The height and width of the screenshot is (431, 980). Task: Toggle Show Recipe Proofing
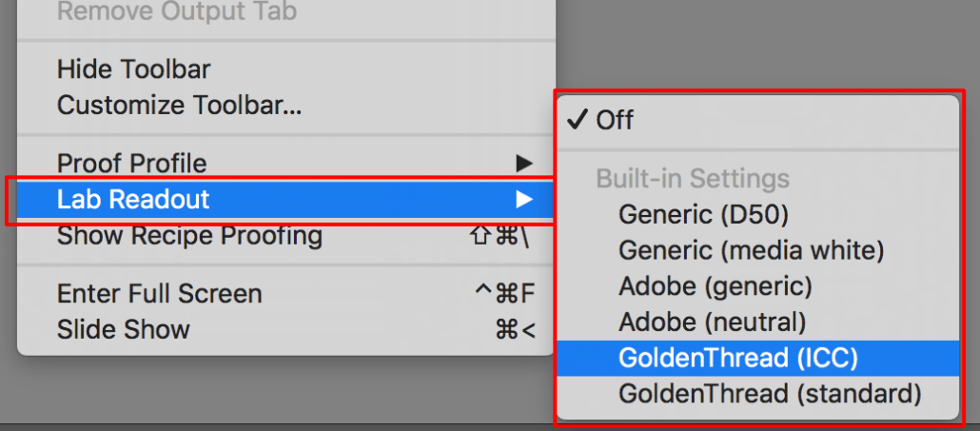(x=189, y=235)
